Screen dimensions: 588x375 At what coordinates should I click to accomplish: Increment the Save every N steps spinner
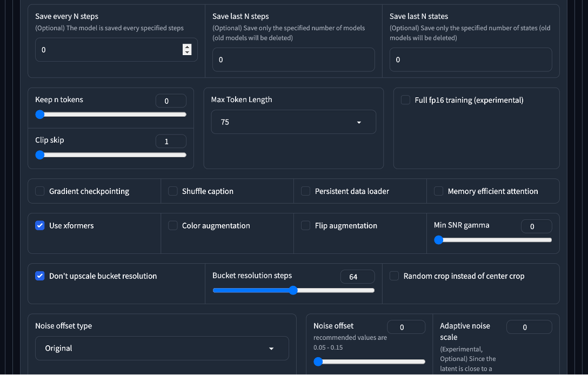pos(187,46)
